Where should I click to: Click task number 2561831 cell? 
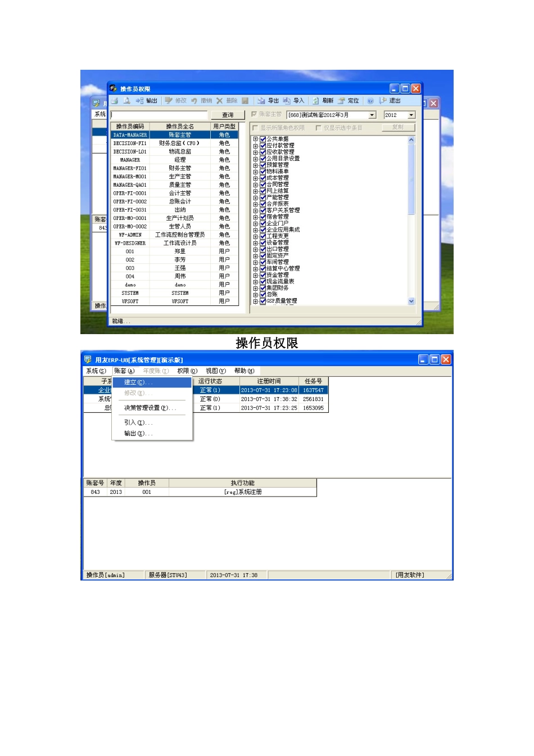click(x=313, y=399)
